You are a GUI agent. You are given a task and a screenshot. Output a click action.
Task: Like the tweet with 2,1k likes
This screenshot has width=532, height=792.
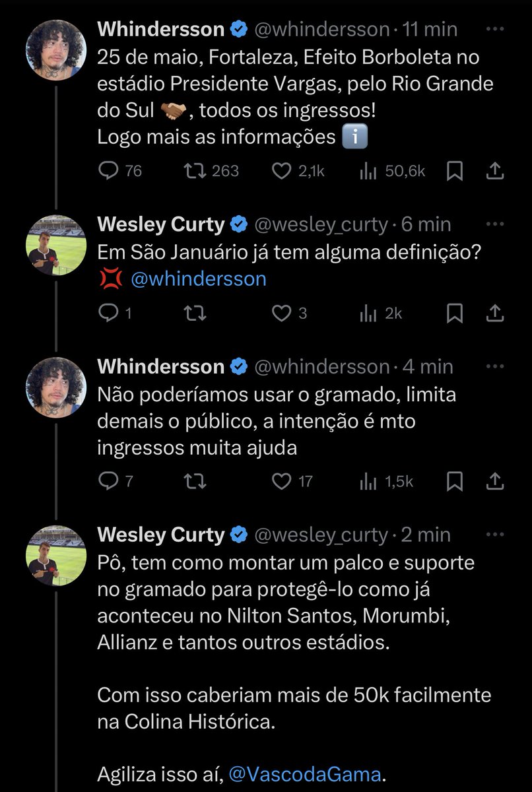[x=282, y=172]
